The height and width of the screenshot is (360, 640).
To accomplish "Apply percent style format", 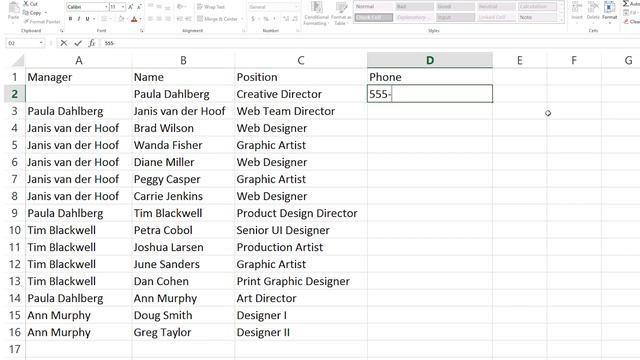I will tap(266, 19).
